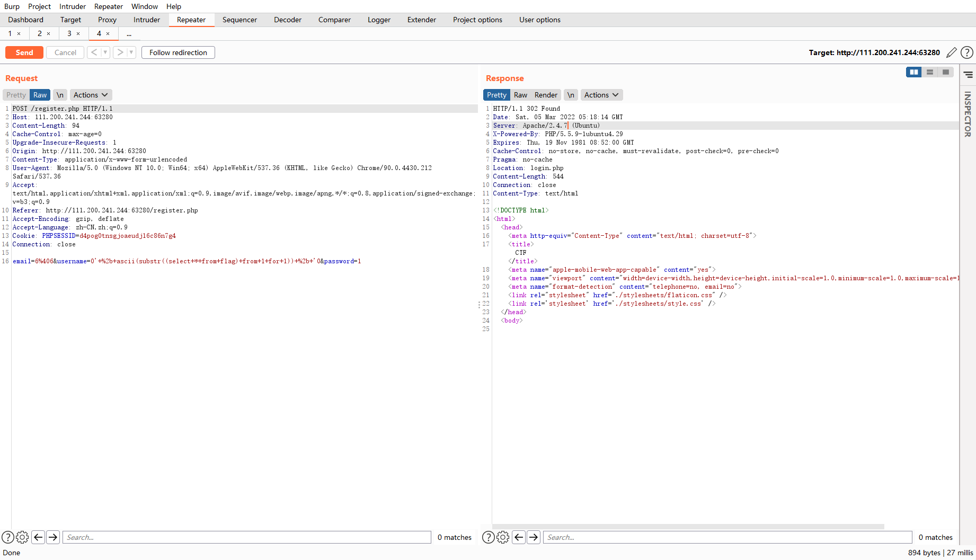Viewport: 976px width, 560px height.
Task: Open Repeater help question mark icon
Action: coord(967,52)
